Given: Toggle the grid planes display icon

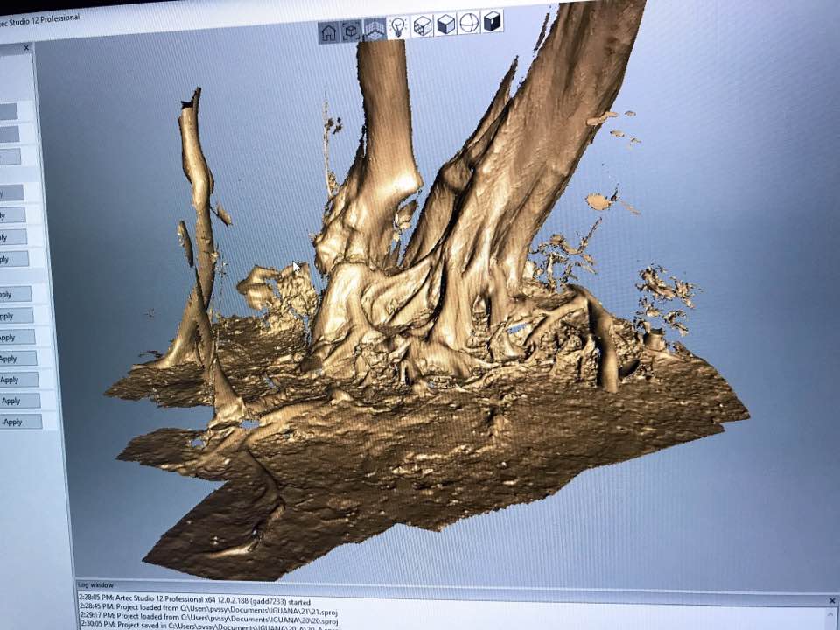Looking at the screenshot, I should pos(374,29).
